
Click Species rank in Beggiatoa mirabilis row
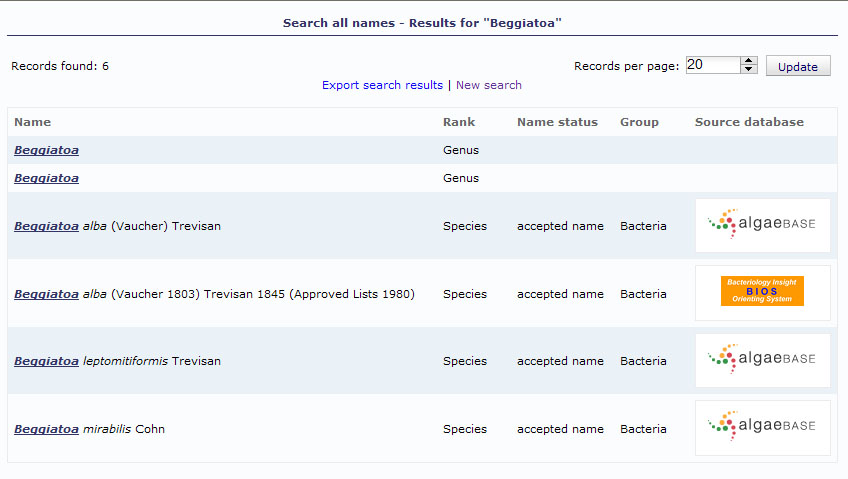(465, 429)
